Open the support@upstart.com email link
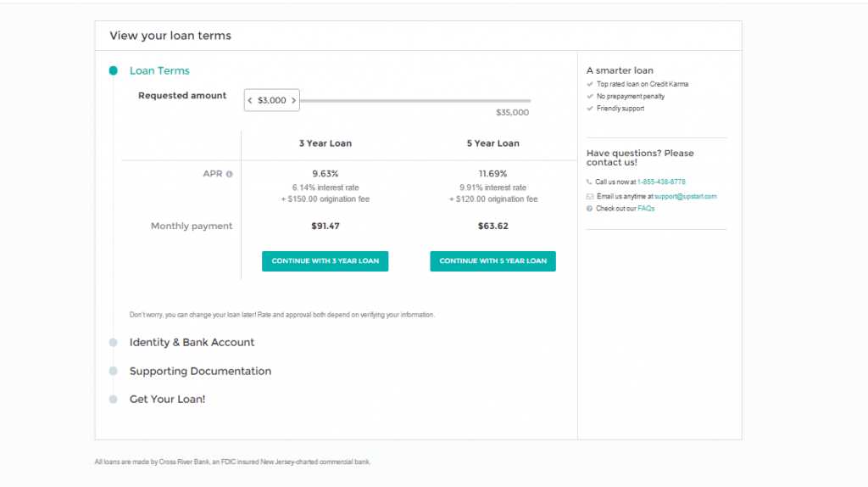The width and height of the screenshot is (868, 487). click(x=685, y=196)
